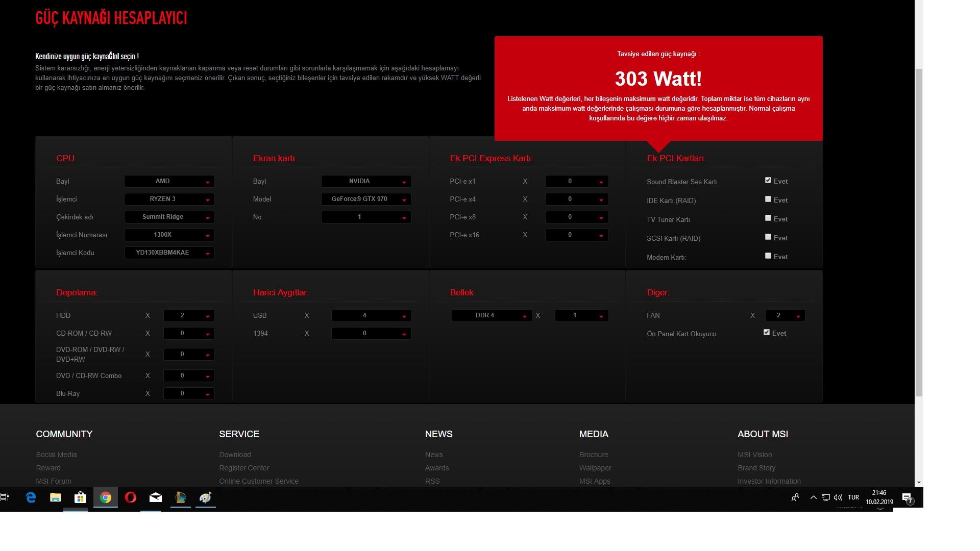Launch Microsoft Store from the taskbar
Screen dimensions: 980x551
click(80, 497)
